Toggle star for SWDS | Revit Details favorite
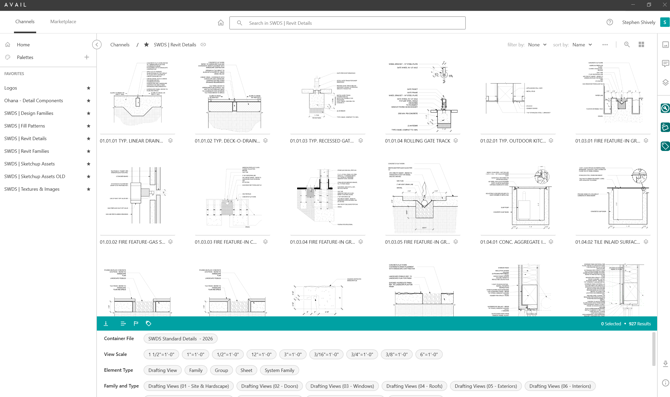 tap(88, 138)
